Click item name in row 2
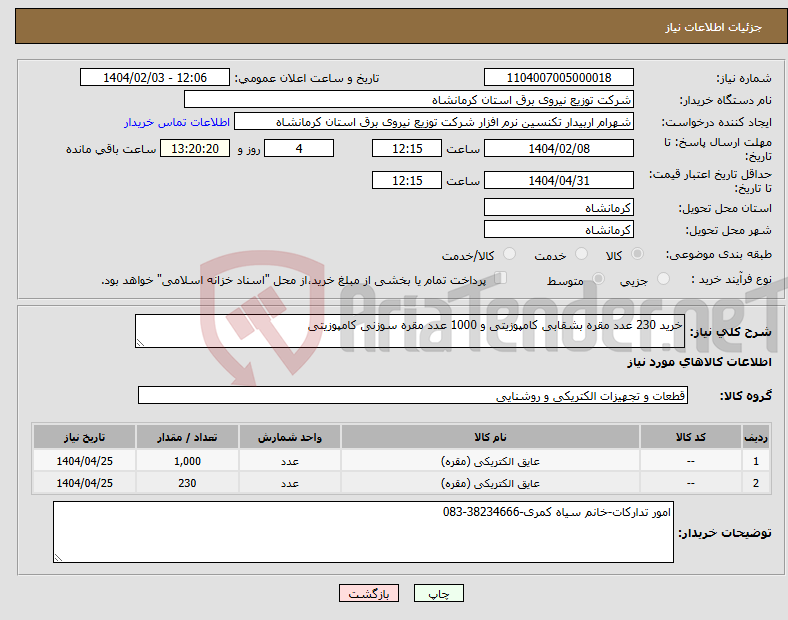This screenshot has height=620, width=788. click(x=490, y=483)
